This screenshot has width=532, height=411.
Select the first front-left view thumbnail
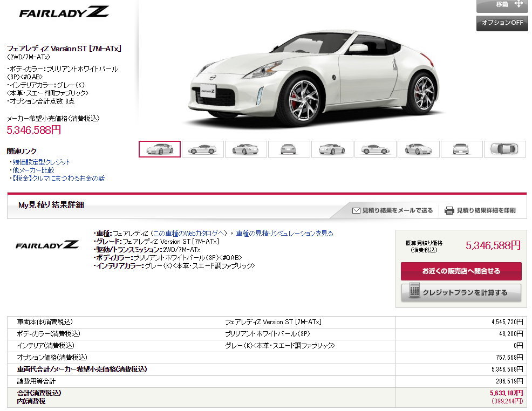[x=160, y=149]
